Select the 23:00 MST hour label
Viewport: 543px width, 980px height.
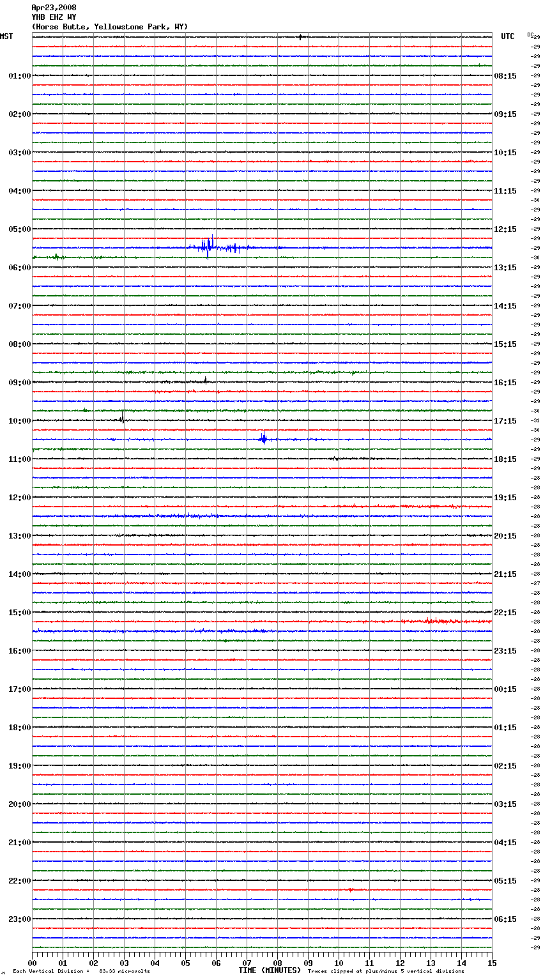(x=20, y=919)
